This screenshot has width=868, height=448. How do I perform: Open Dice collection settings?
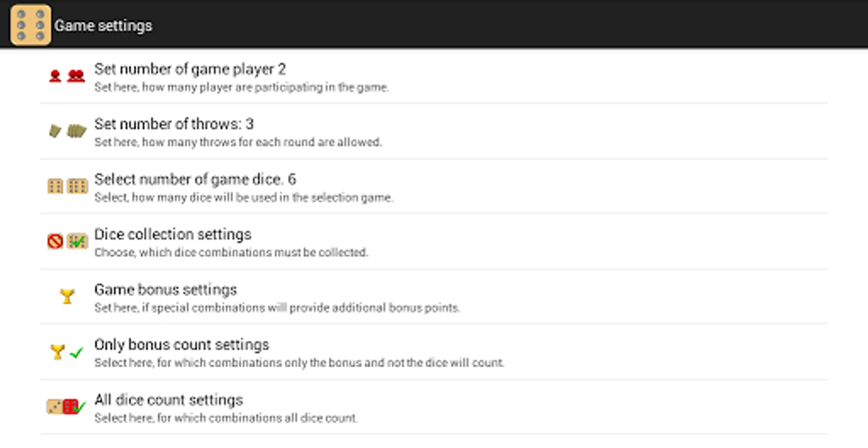(x=173, y=234)
